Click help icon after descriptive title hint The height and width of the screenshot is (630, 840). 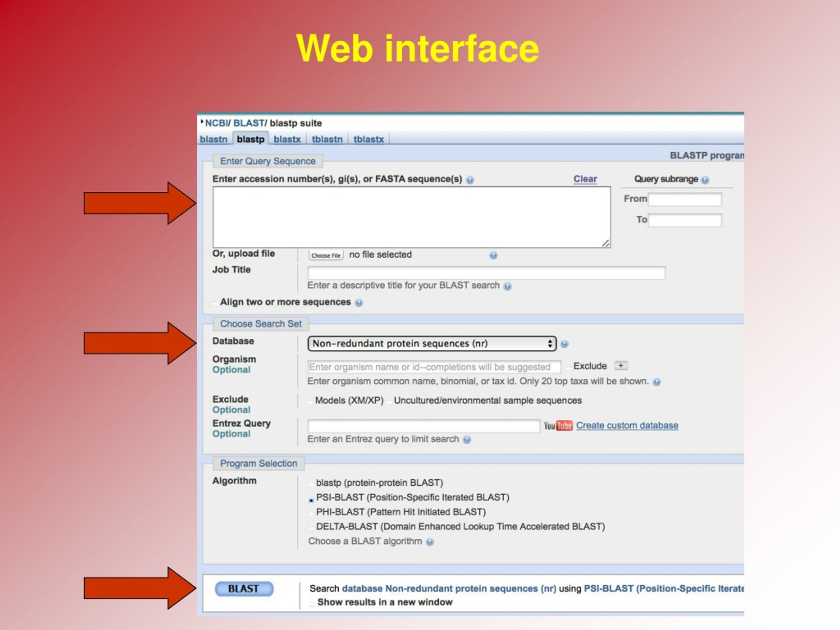coord(507,286)
